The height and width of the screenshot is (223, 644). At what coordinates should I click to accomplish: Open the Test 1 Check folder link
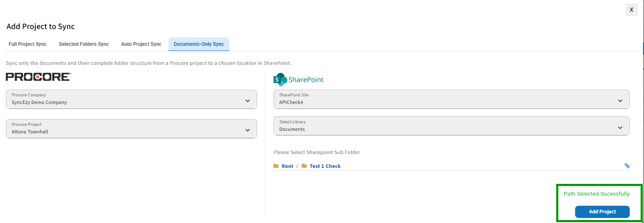click(325, 166)
